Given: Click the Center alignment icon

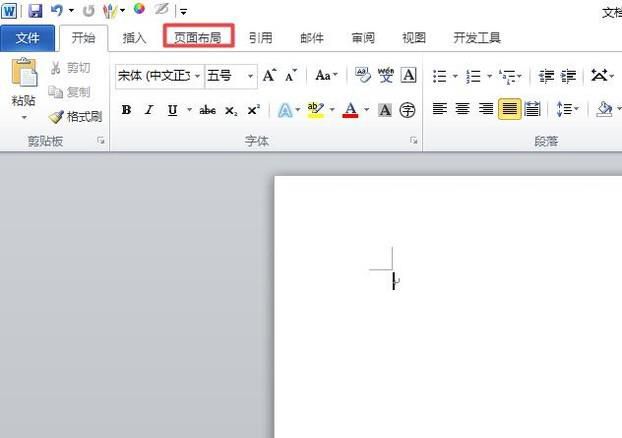Looking at the screenshot, I should pos(463,110).
